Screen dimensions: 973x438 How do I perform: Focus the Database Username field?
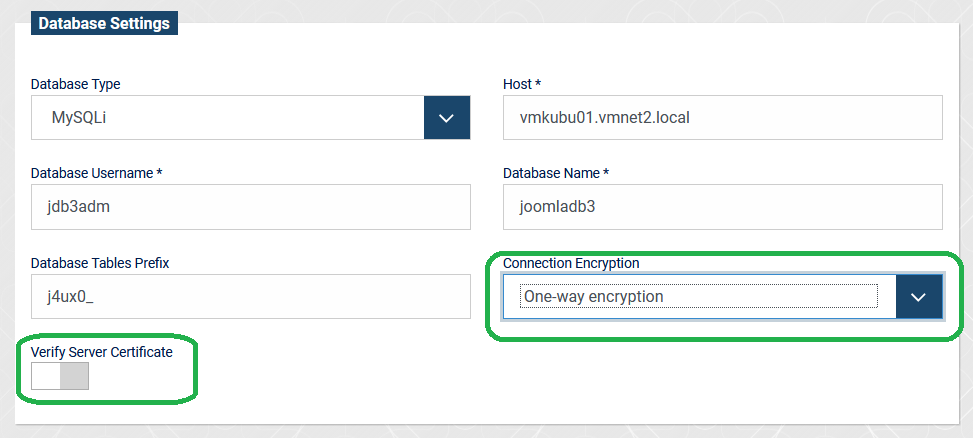tap(251, 207)
